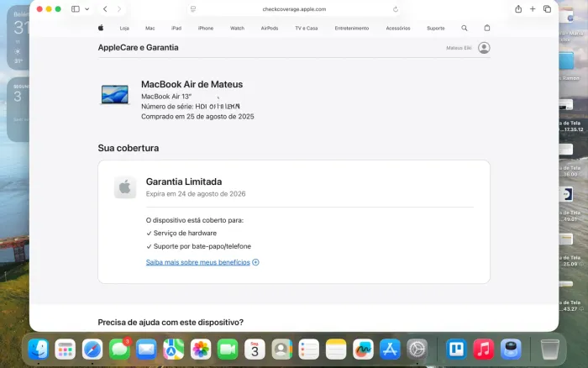Open App Store from the Dock
Viewport: 588px width, 368px height.
pos(390,350)
